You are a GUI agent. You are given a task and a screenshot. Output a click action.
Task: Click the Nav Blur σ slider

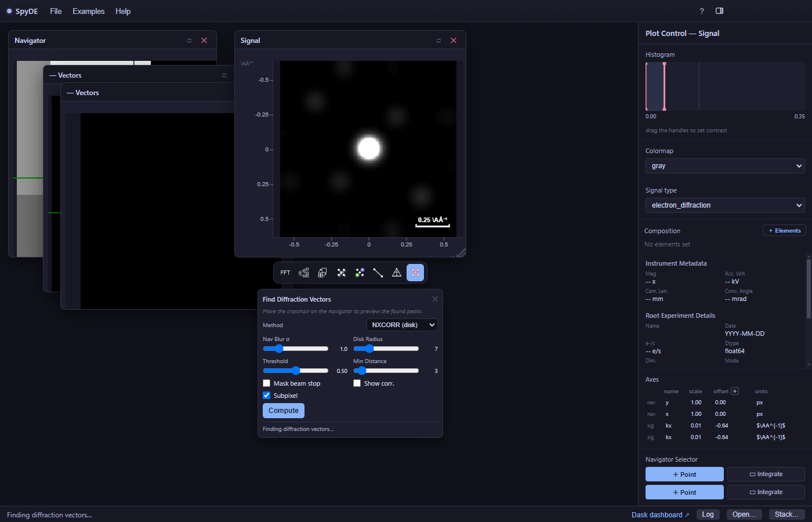(x=296, y=349)
